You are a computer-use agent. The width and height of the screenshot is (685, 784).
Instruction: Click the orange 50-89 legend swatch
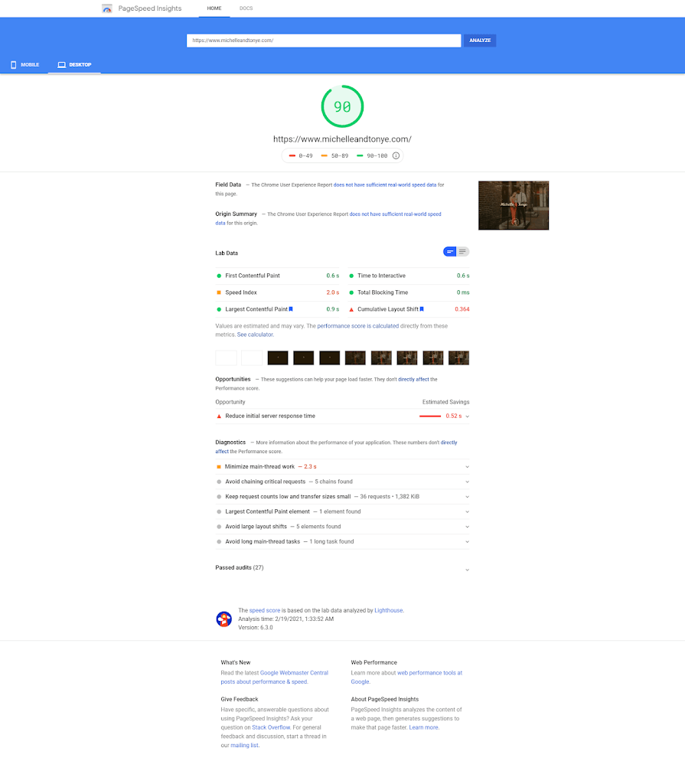tap(325, 156)
